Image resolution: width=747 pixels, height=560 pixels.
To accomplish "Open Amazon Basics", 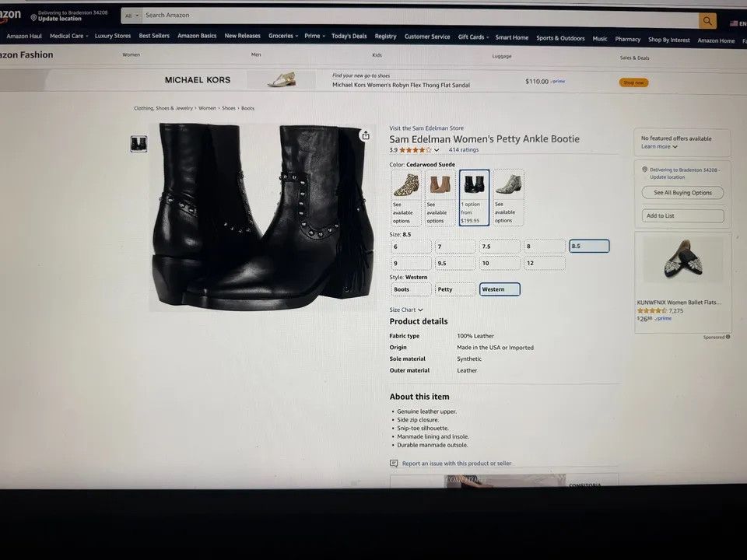I will (x=197, y=36).
